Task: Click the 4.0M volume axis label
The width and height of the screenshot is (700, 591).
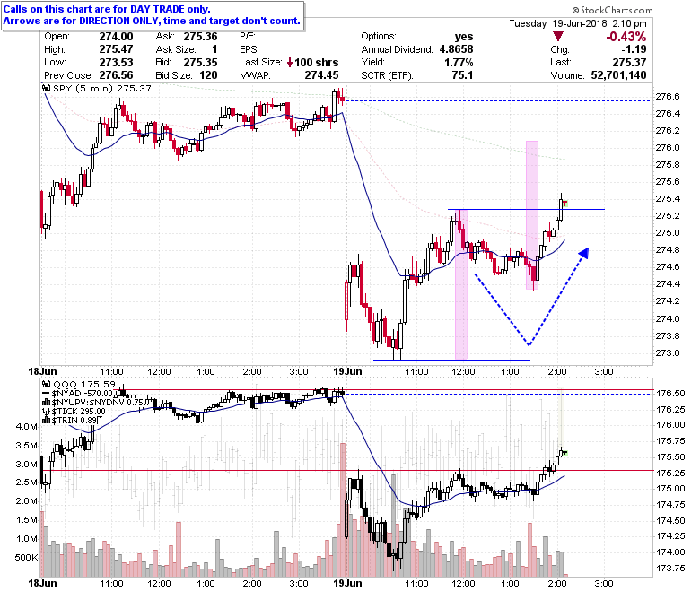Action: 27,426
